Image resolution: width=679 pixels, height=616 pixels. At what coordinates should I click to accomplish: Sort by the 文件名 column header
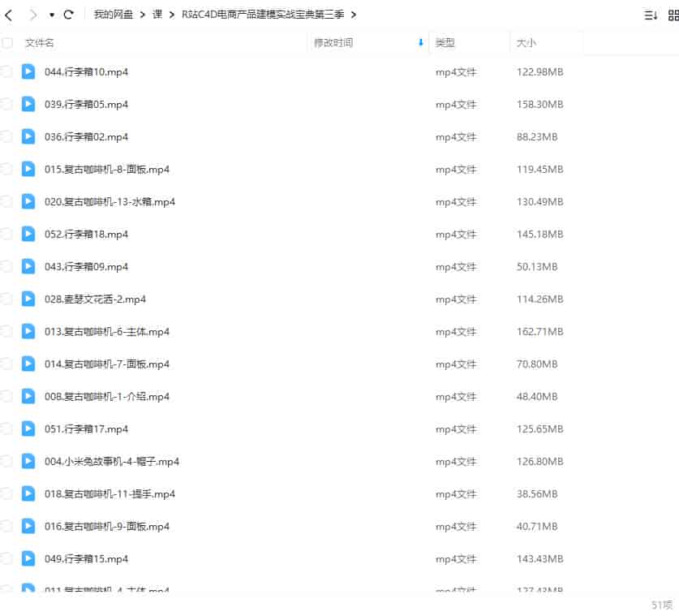coord(41,42)
